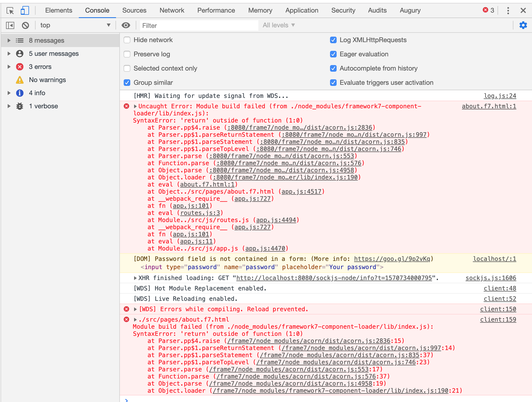Close the DevTools panel

pyautogui.click(x=523, y=11)
